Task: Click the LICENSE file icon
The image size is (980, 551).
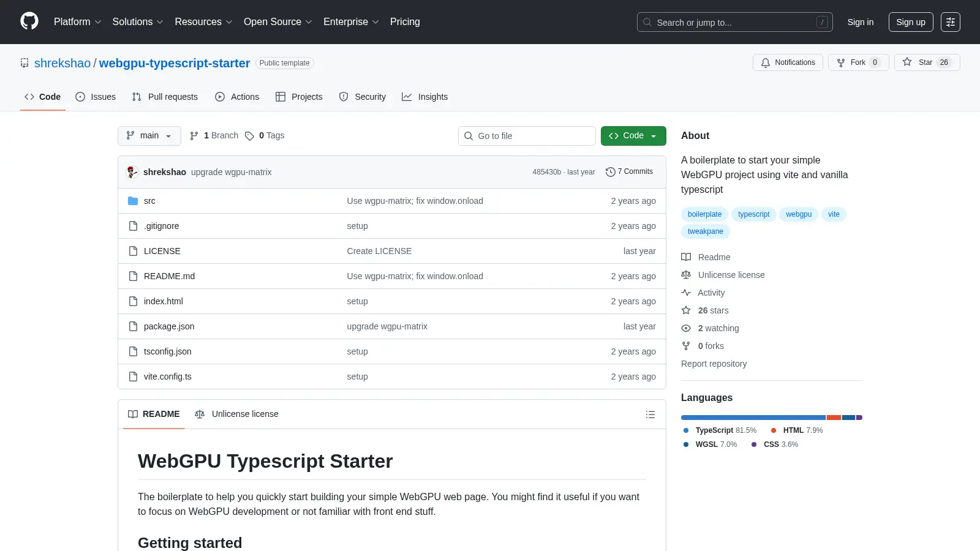Action: click(x=133, y=251)
